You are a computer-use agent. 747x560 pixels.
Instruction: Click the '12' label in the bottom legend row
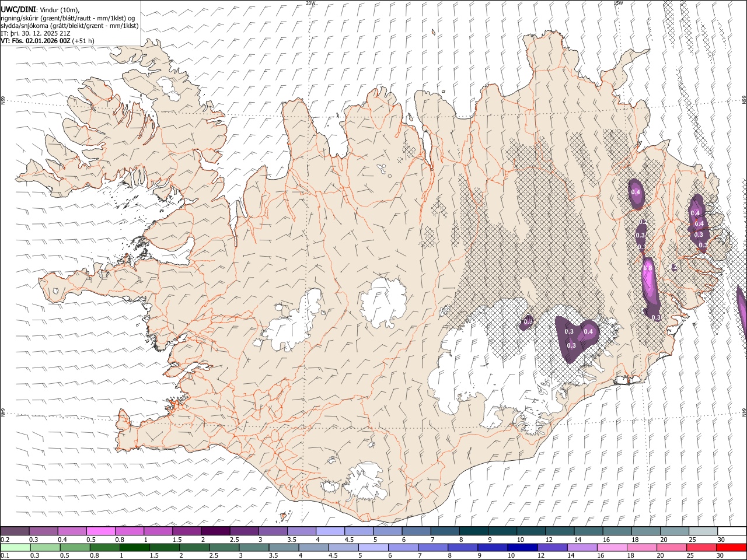point(541,555)
